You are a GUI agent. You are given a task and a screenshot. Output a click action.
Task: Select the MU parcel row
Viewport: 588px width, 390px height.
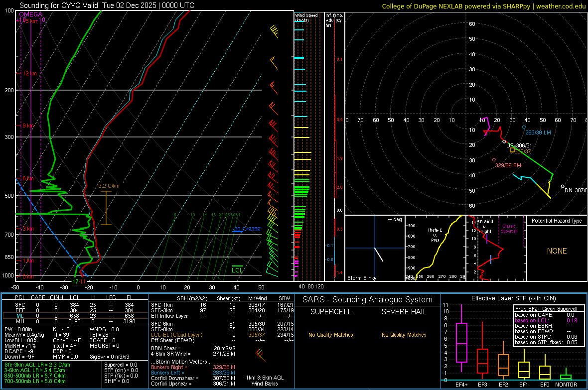[75, 321]
